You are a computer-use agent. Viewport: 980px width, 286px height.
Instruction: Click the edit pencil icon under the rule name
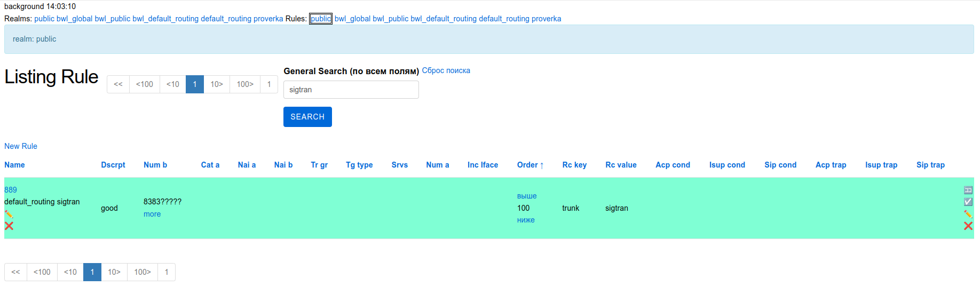[9, 214]
